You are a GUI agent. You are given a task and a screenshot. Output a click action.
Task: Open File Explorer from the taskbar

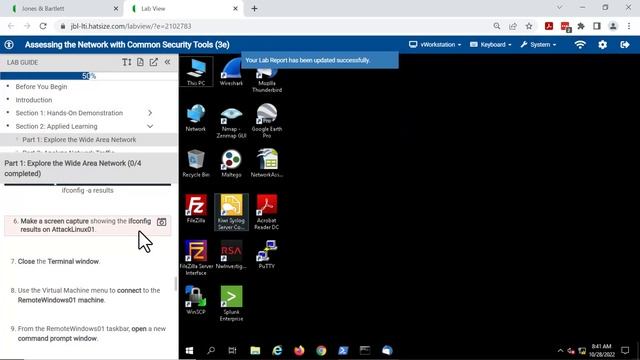(255, 350)
